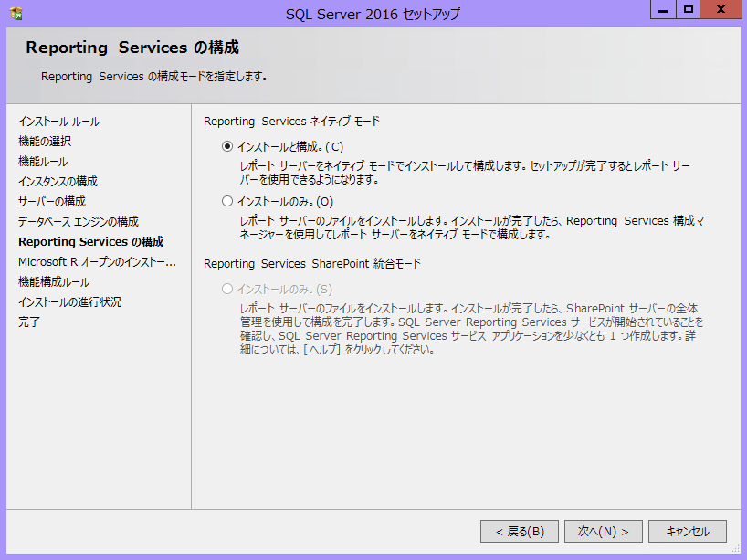The image size is (747, 560).
Task: Click 完了 step in sidebar
Action: (29, 322)
